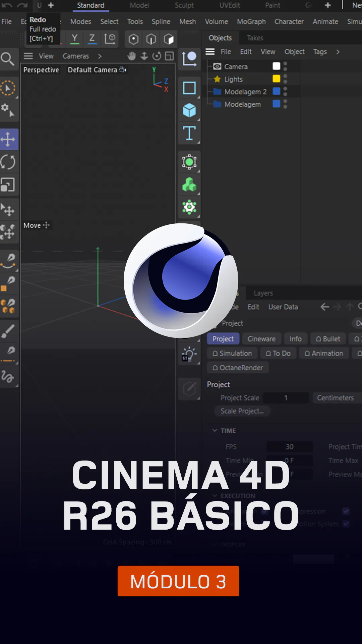Switch to Points mode icon

(x=133, y=39)
